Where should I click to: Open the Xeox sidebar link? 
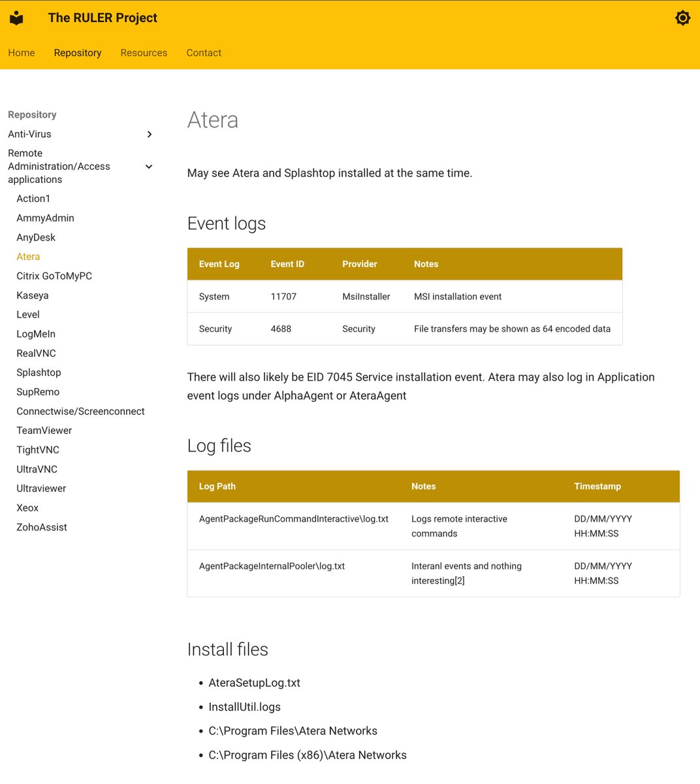pyautogui.click(x=27, y=508)
